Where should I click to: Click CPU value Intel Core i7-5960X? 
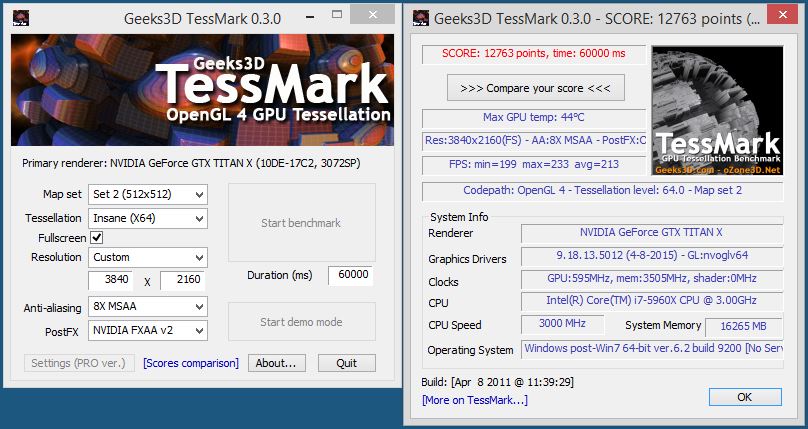[x=652, y=301]
